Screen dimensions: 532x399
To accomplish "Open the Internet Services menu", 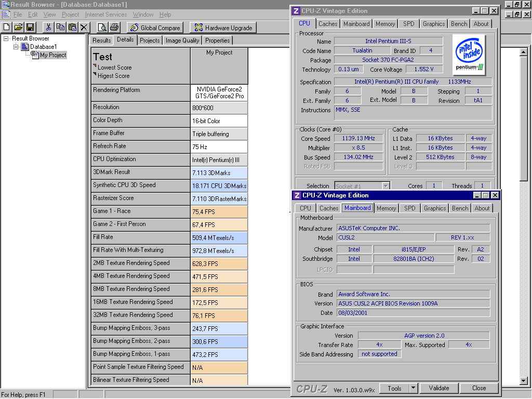I will pos(106,15).
